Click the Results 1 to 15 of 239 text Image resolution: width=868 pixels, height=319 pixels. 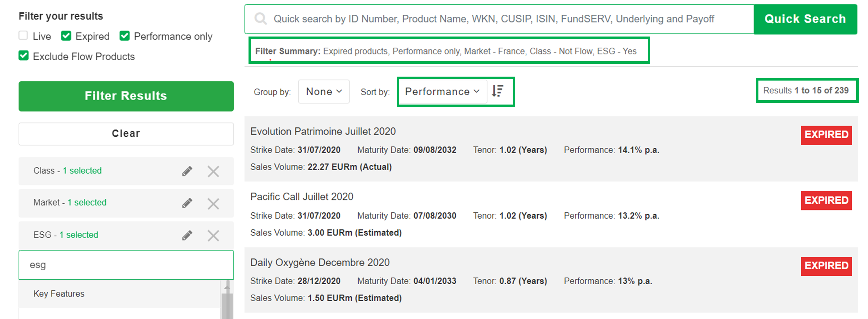pos(806,90)
